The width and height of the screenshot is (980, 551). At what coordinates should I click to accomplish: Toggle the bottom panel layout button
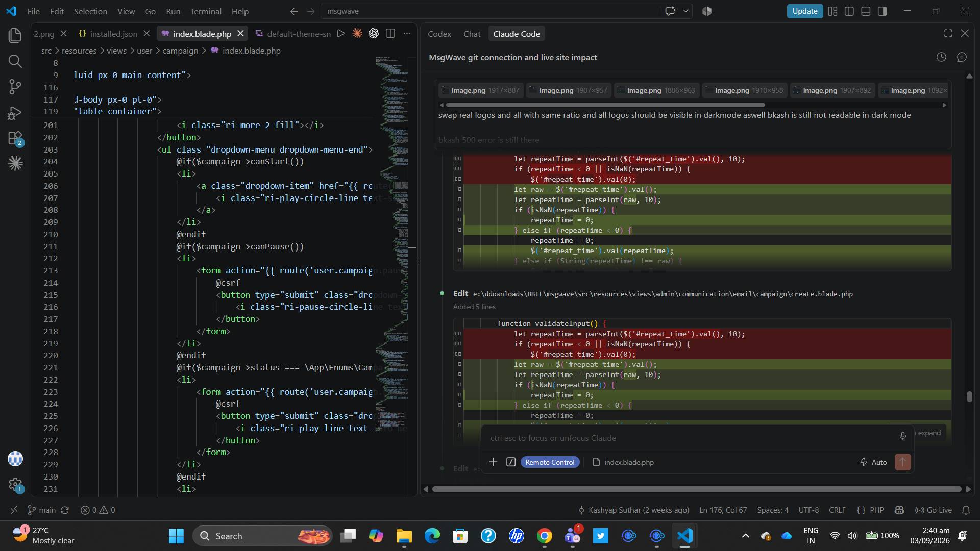click(x=866, y=11)
